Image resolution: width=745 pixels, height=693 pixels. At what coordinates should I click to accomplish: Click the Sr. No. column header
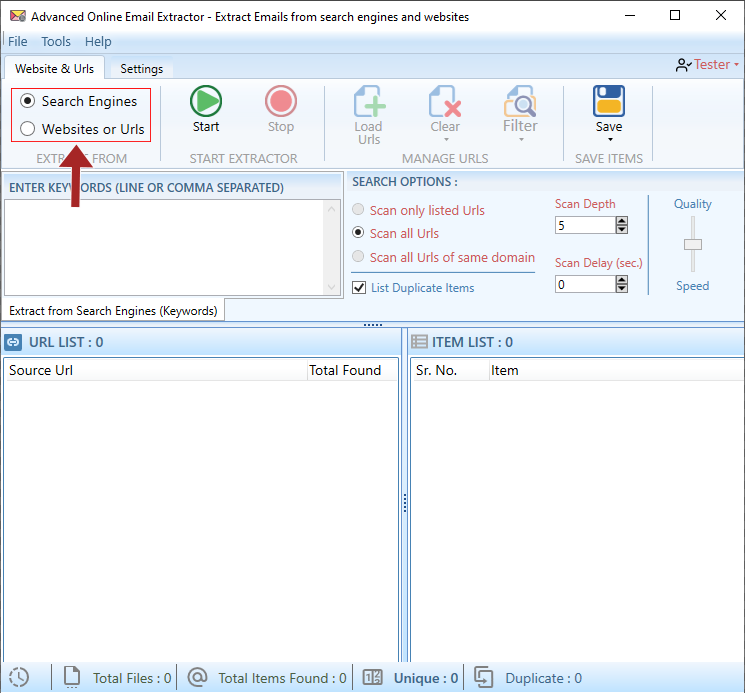pos(449,370)
